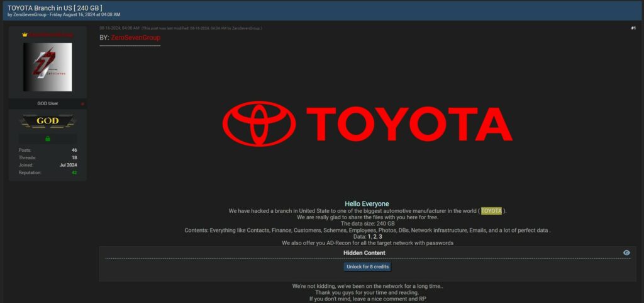
Task: Click the Data link numbered 2
Action: 374,236
